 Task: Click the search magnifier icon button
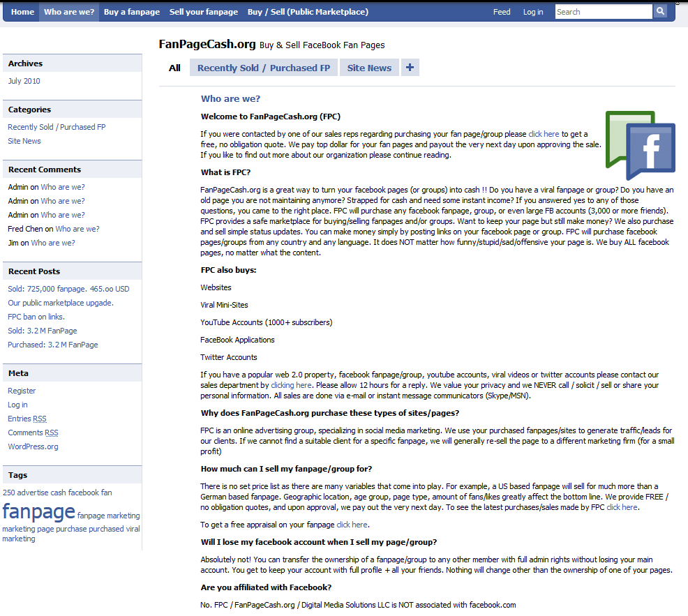click(660, 11)
